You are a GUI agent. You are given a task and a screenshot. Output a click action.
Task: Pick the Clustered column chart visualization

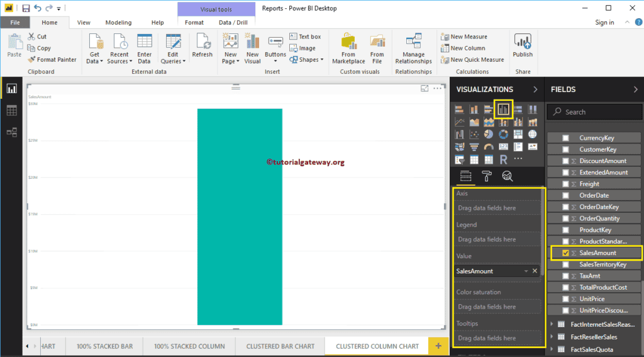pos(504,110)
